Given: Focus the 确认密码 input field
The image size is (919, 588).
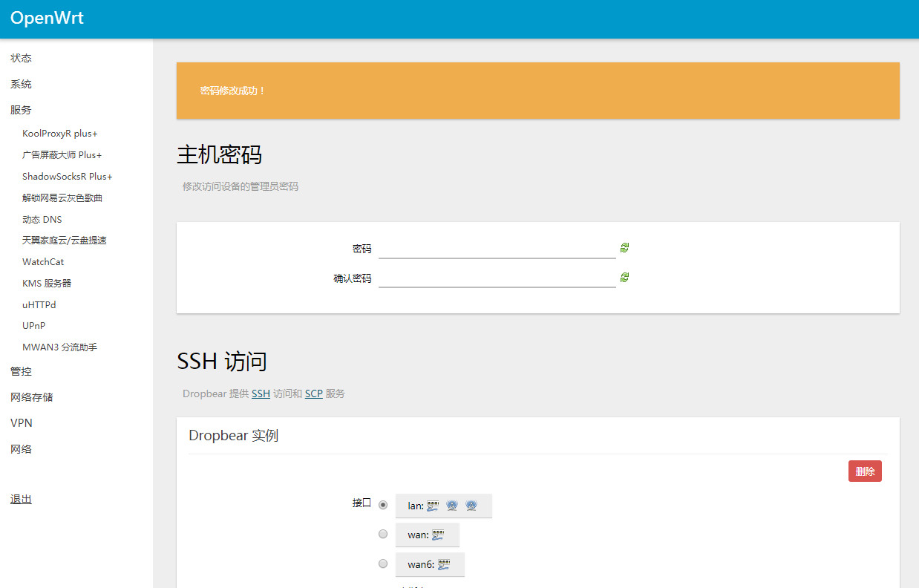Looking at the screenshot, I should point(497,278).
